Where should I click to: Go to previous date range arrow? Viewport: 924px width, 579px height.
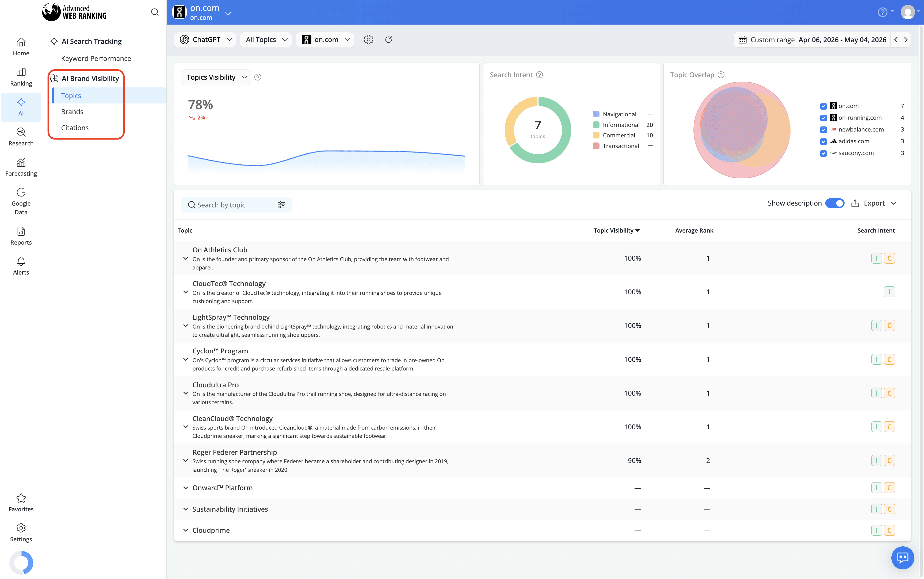point(896,40)
